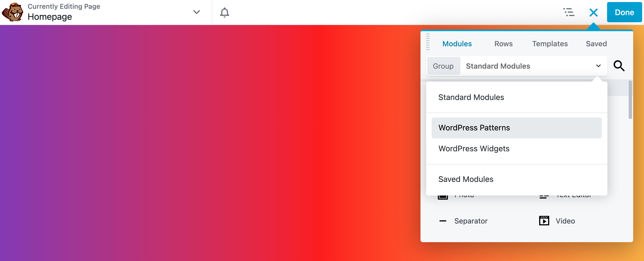Click the Done button

pyautogui.click(x=624, y=12)
